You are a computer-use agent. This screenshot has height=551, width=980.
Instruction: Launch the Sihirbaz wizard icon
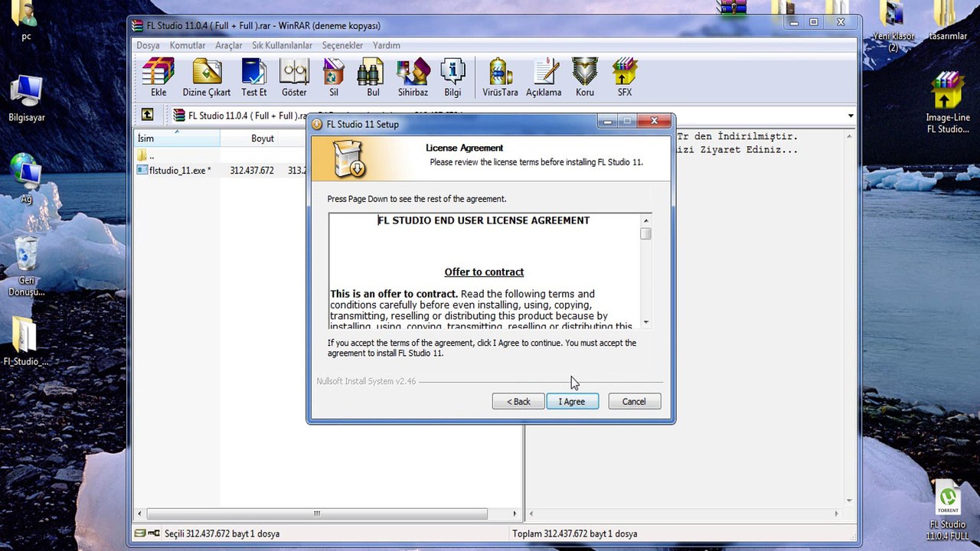413,78
